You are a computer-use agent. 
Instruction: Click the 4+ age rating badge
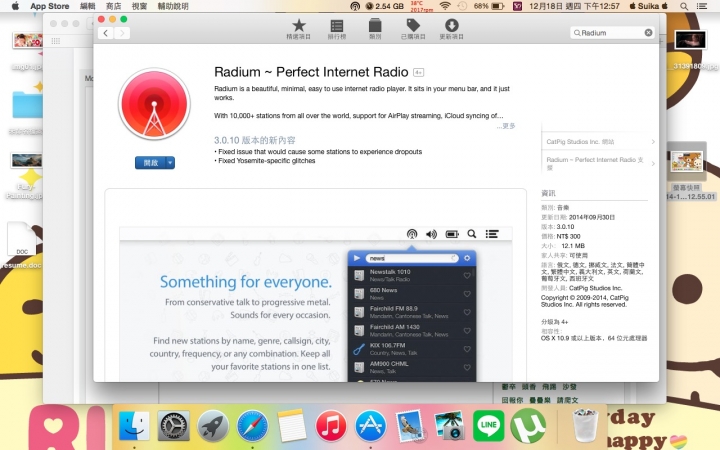[x=418, y=73]
